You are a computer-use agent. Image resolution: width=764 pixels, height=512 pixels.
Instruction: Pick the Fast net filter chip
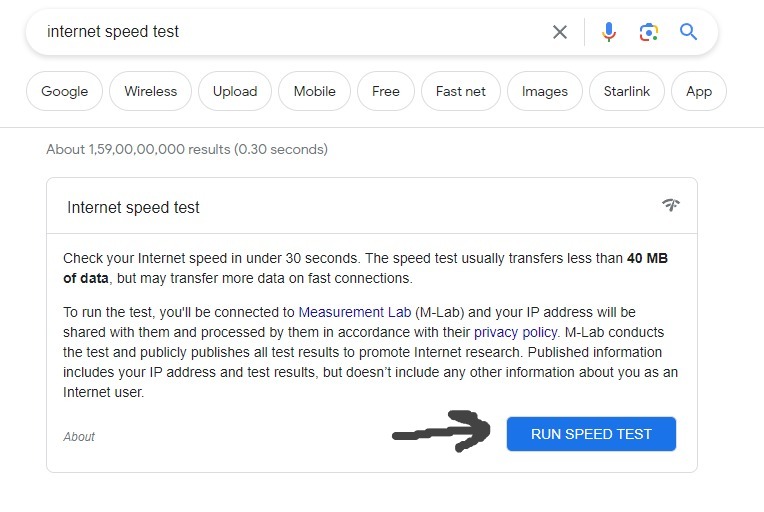(461, 91)
